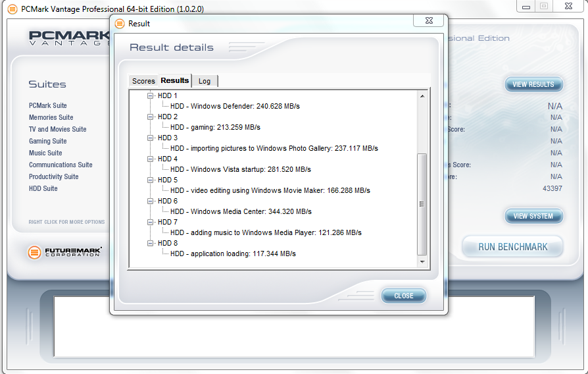The height and width of the screenshot is (374, 588).
Task: Click the VIEW SYSTEM button
Action: tap(533, 216)
